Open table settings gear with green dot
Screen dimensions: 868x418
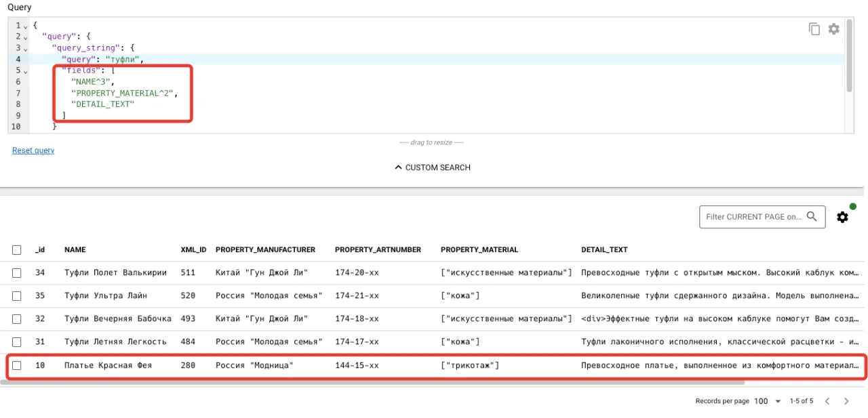tap(842, 217)
